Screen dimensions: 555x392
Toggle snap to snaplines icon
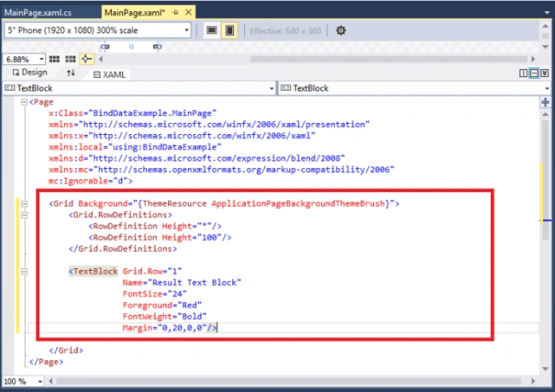[x=87, y=59]
